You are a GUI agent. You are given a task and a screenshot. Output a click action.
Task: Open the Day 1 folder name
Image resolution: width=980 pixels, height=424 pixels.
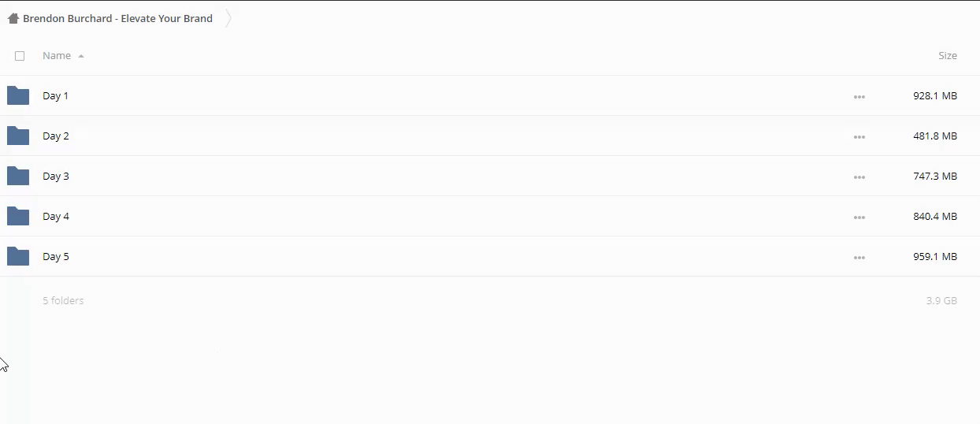(x=55, y=96)
